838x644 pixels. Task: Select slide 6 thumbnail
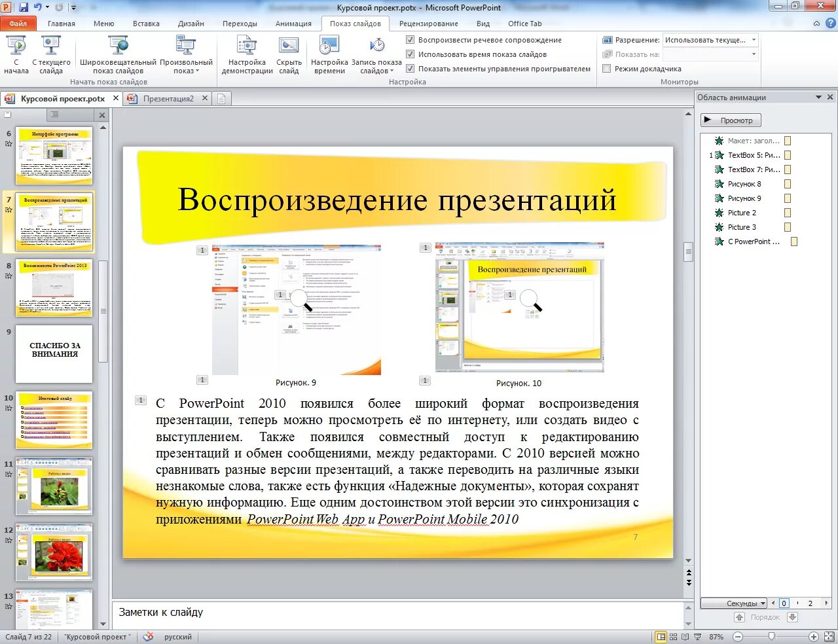(54, 156)
